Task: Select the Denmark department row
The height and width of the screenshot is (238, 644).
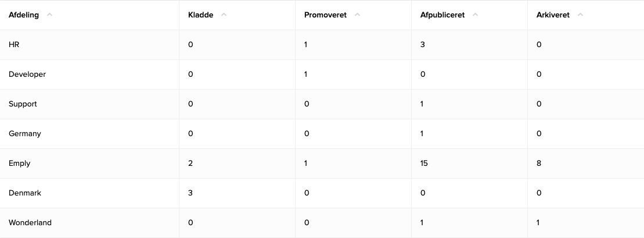Action: point(25,193)
